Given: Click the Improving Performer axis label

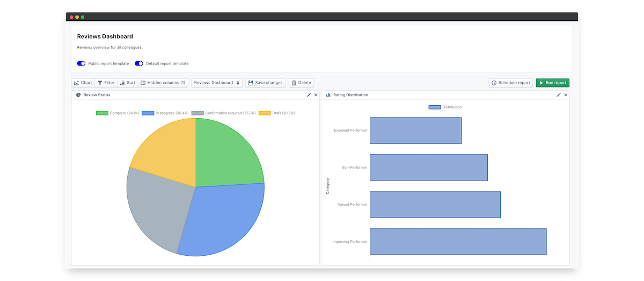Looking at the screenshot, I should click(x=350, y=242).
